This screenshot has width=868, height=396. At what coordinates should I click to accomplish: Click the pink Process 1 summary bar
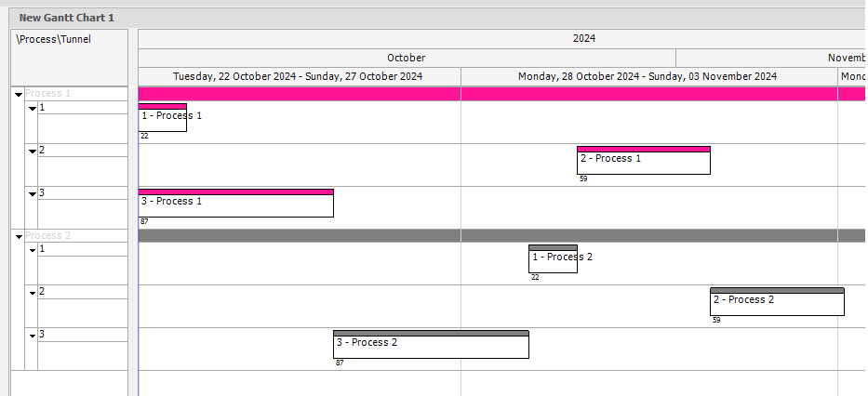point(501,94)
